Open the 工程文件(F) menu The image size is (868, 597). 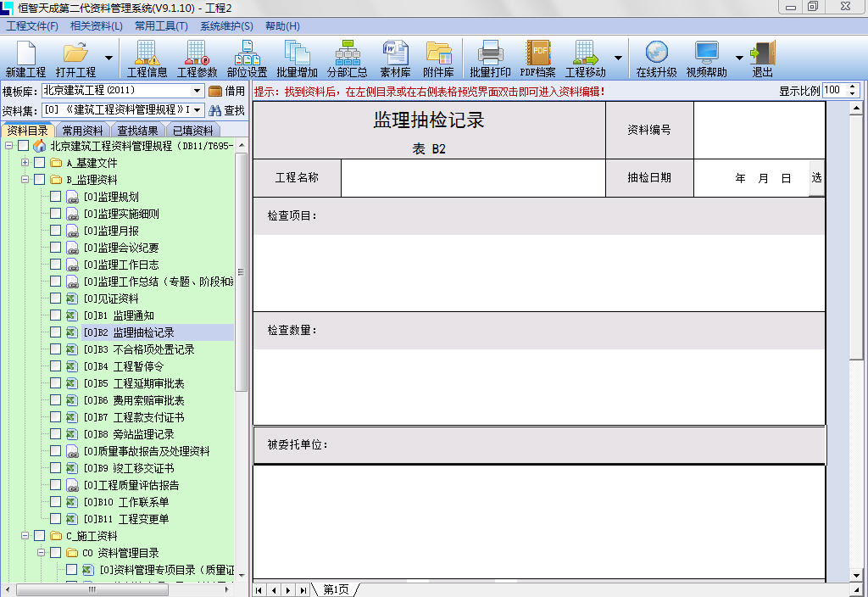32,26
